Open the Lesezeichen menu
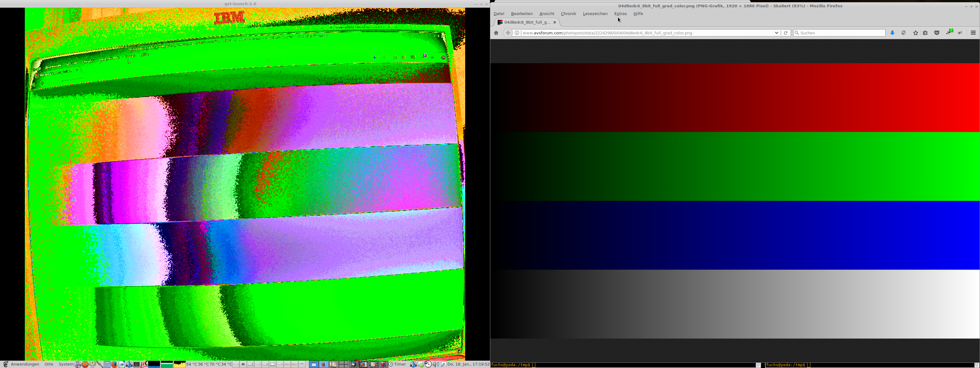 tap(595, 14)
